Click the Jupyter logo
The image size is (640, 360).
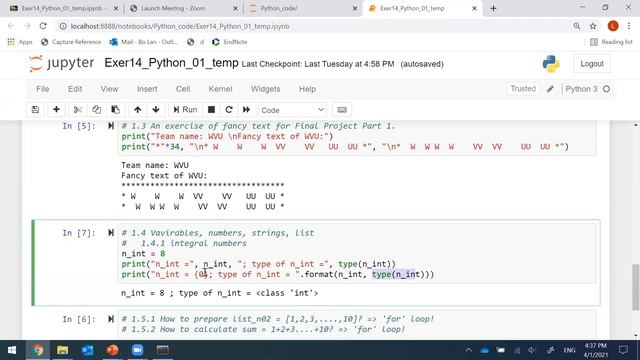coord(61,63)
